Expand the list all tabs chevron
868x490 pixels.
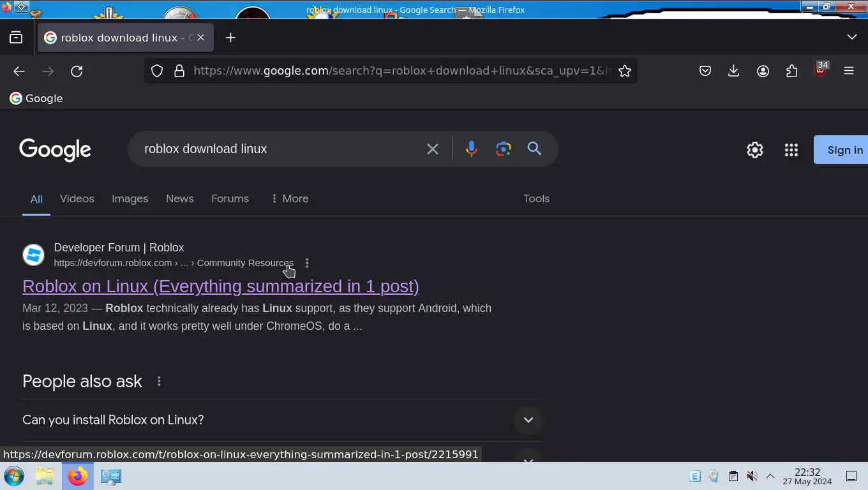pos(851,37)
